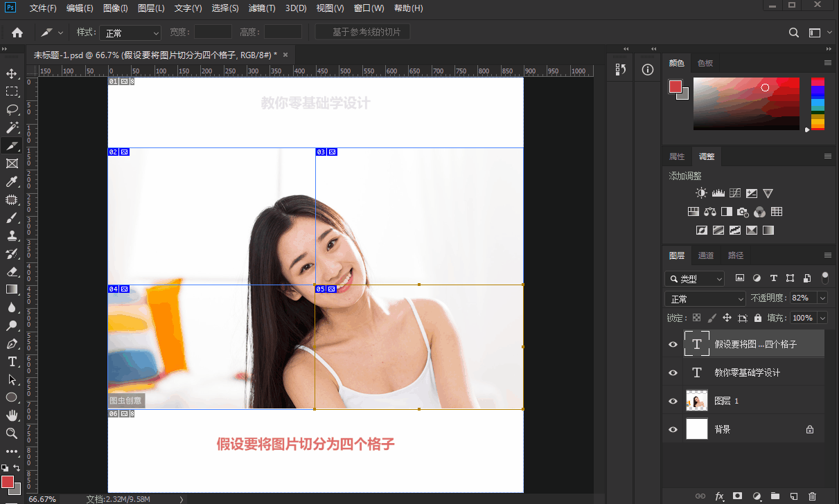
Task: Open the 样式 style dropdown
Action: [x=130, y=33]
